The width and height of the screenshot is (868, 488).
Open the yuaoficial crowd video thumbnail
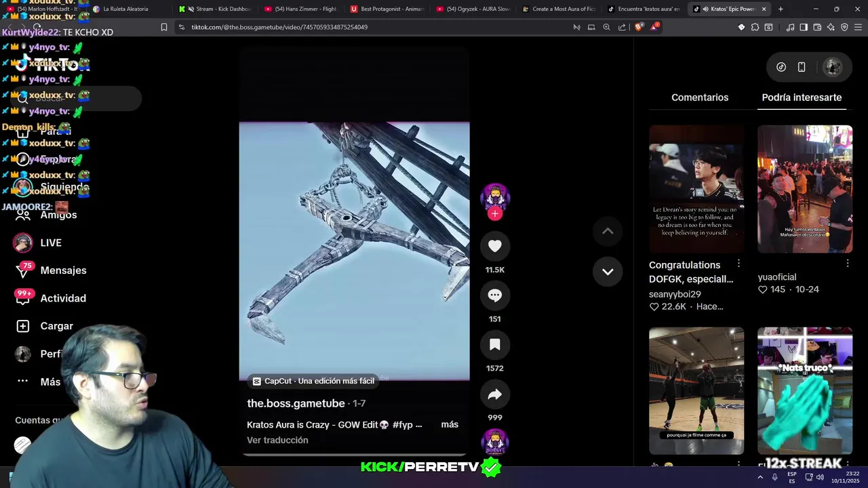(x=805, y=189)
